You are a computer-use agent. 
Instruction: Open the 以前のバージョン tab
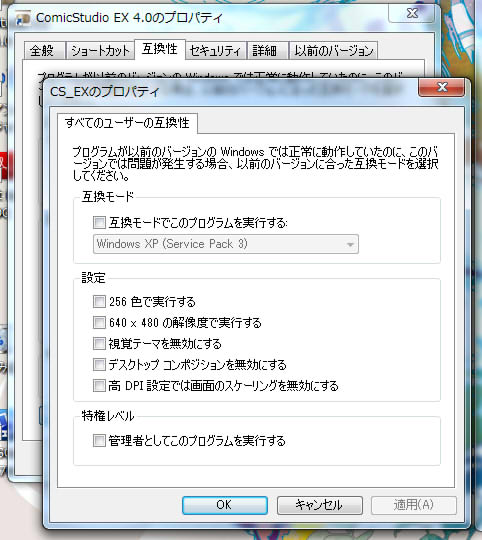tap(334, 51)
